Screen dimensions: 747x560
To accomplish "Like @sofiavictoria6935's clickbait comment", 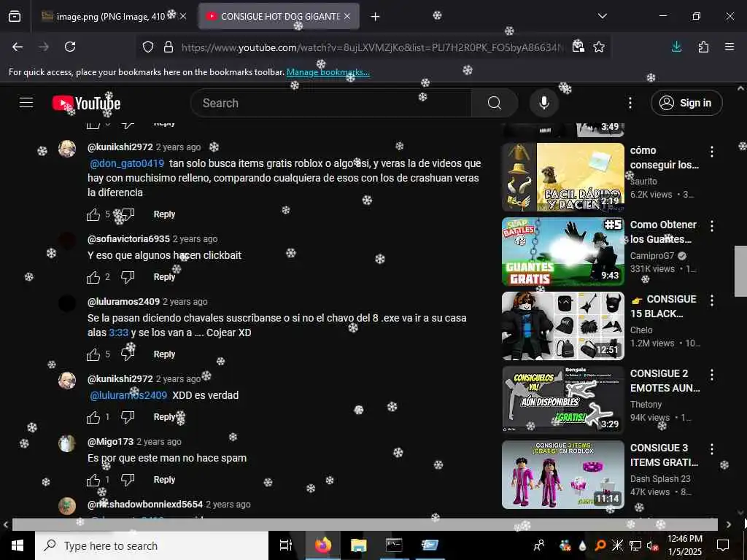I will (93, 277).
